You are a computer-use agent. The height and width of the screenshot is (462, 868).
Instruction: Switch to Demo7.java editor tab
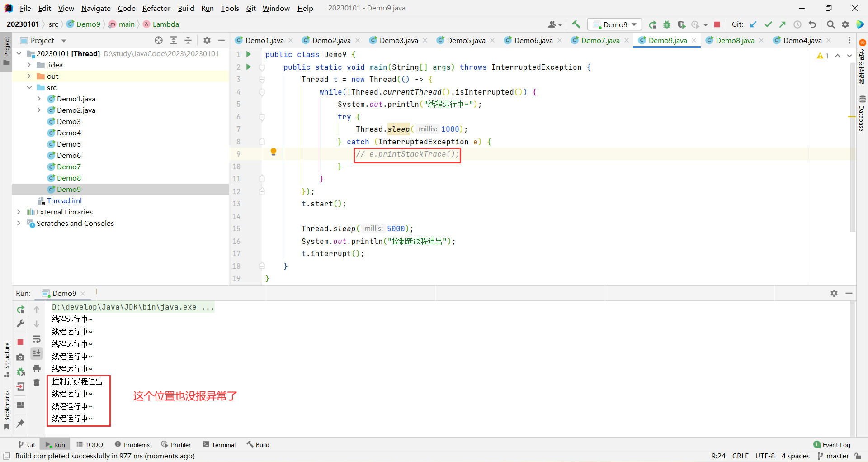click(600, 40)
